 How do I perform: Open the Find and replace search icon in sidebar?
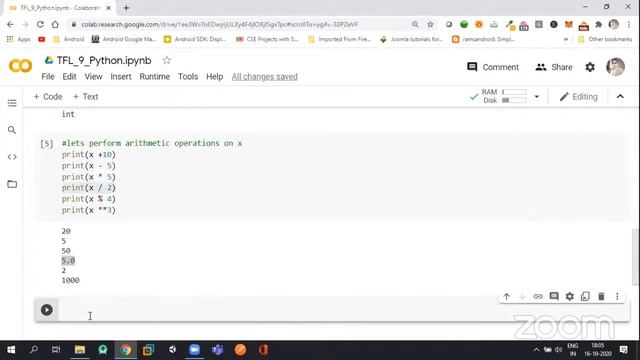click(12, 130)
